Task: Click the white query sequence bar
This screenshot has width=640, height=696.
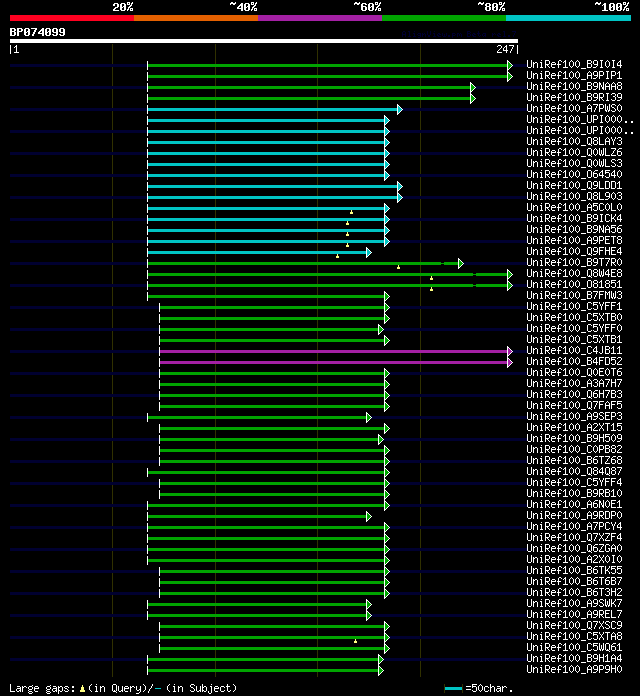Action: (x=264, y=41)
